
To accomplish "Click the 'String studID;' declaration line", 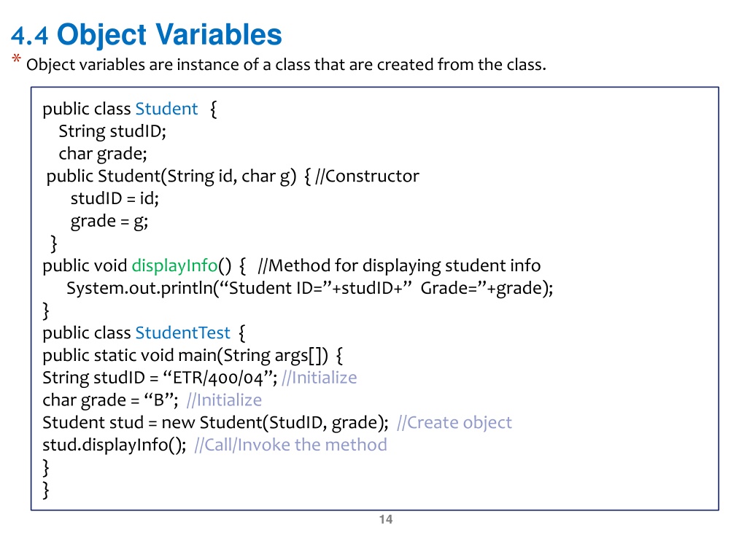I will click(112, 131).
